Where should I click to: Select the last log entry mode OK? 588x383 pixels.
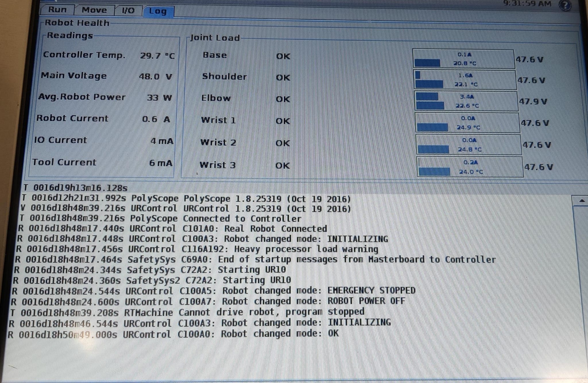pos(173,334)
